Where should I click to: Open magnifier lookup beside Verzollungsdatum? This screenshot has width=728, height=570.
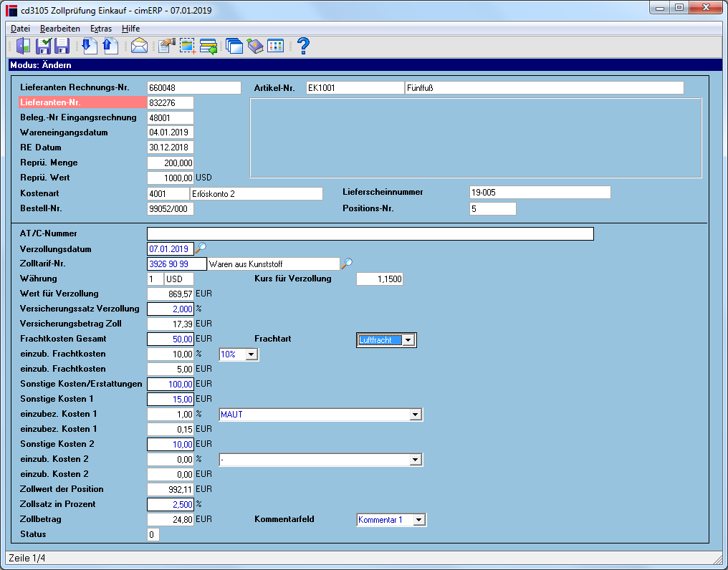coord(201,248)
